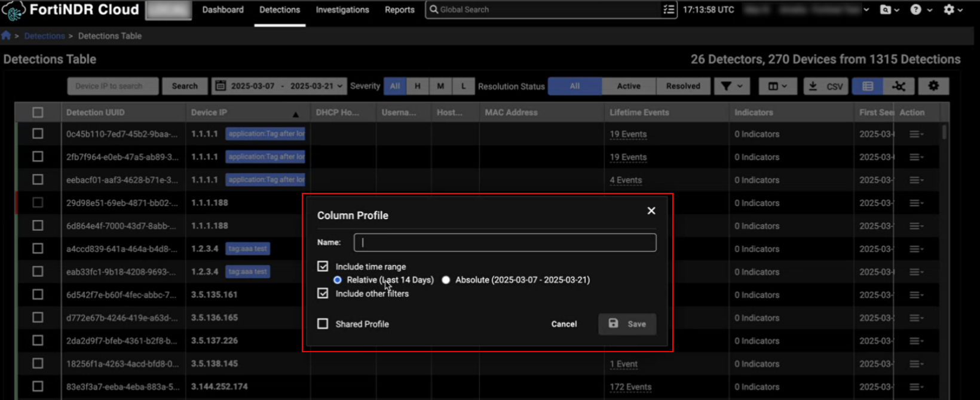This screenshot has width=980, height=400.
Task: Click Detections breadcrumb link
Action: pos(44,36)
